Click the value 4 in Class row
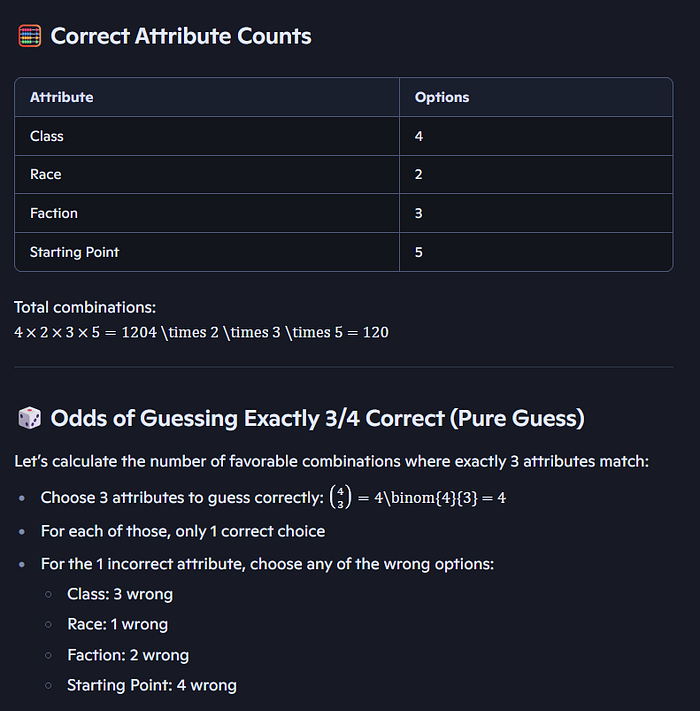 [x=419, y=136]
